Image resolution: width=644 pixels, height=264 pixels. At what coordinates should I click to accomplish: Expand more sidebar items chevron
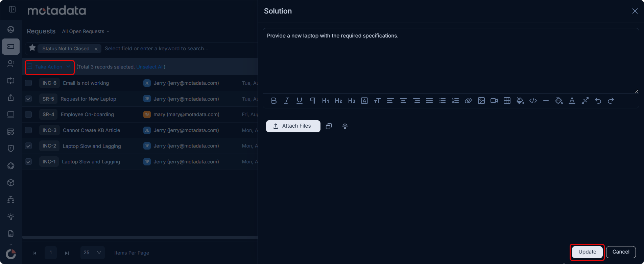11,245
